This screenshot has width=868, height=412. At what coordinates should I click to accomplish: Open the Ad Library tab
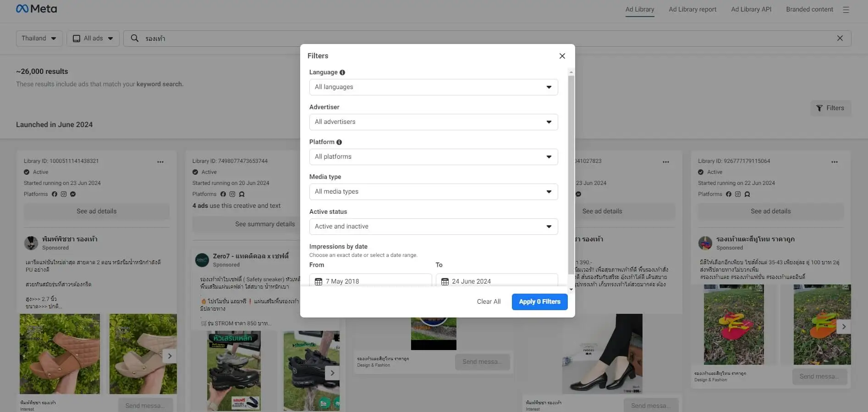(640, 9)
